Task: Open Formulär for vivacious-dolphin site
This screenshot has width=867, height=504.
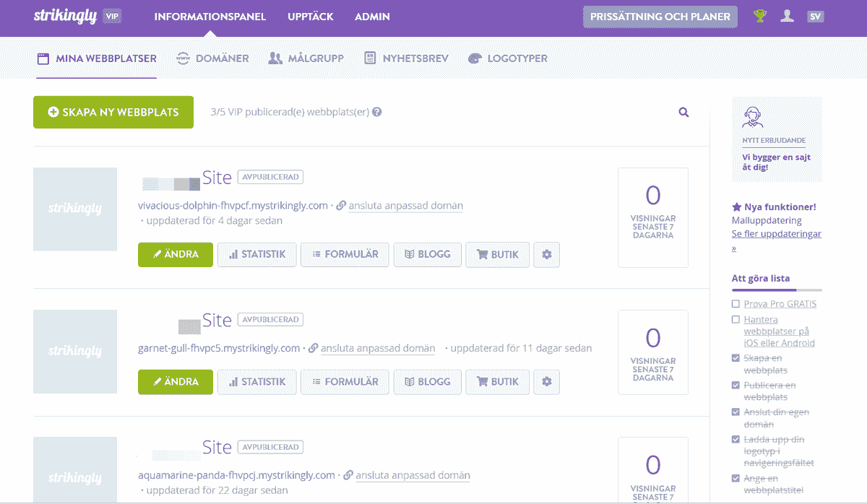Action: coord(345,254)
